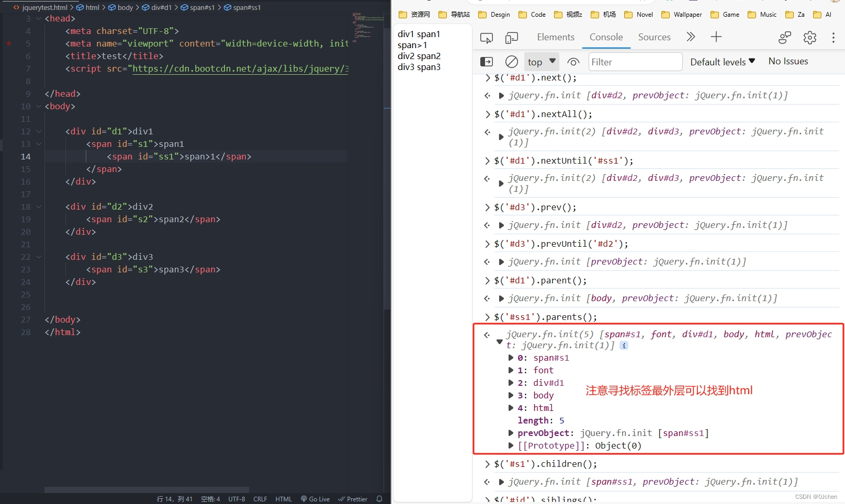Screen dimensions: 845x504
Task: Open the 资源网 bookmark folder
Action: (414, 15)
